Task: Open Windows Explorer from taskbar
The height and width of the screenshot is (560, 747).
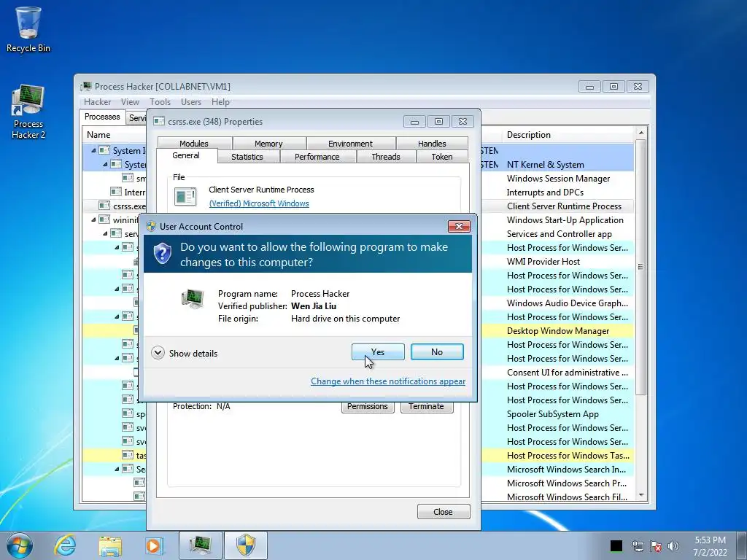Action: (110, 545)
